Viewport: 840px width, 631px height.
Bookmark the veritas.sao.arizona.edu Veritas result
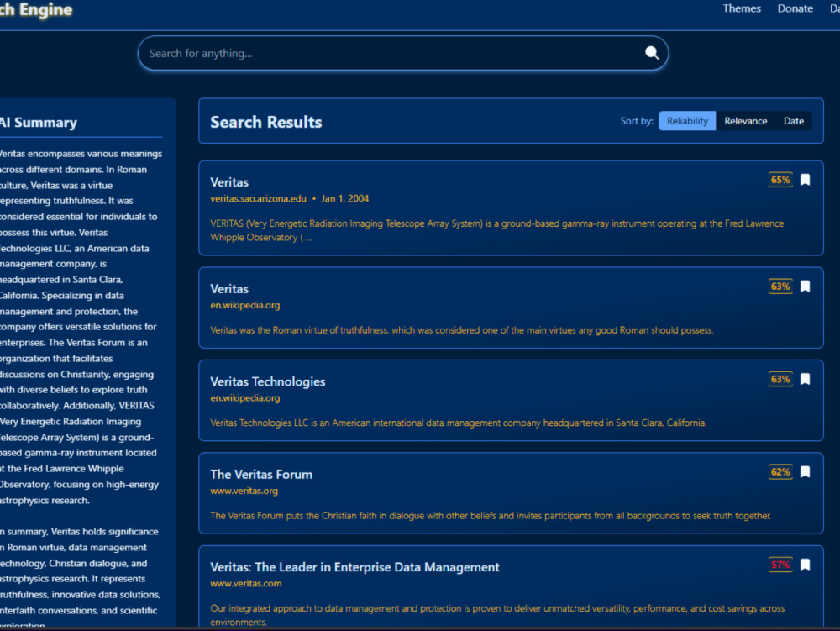[805, 180]
